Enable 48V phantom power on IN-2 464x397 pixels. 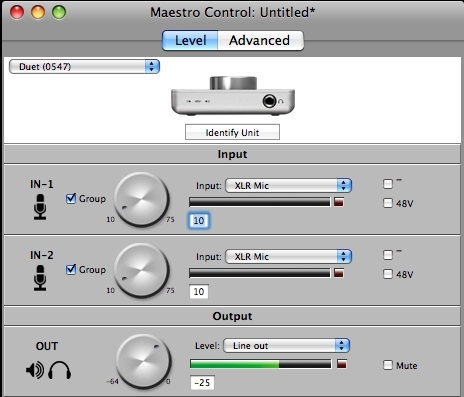point(388,274)
